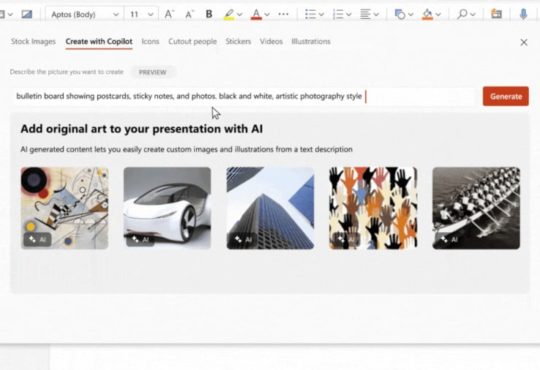The image size is (540, 370).
Task: Click the PREVIEW badge
Action: (153, 72)
